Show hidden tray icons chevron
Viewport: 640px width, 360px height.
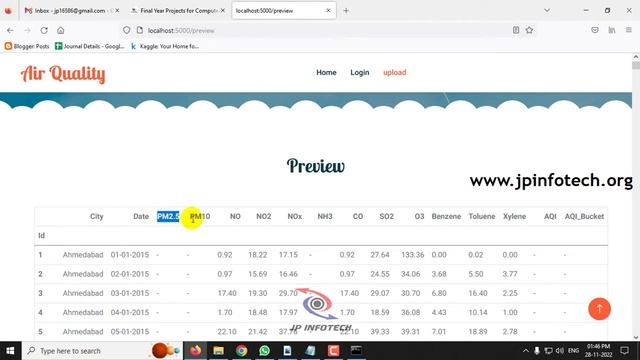526,351
